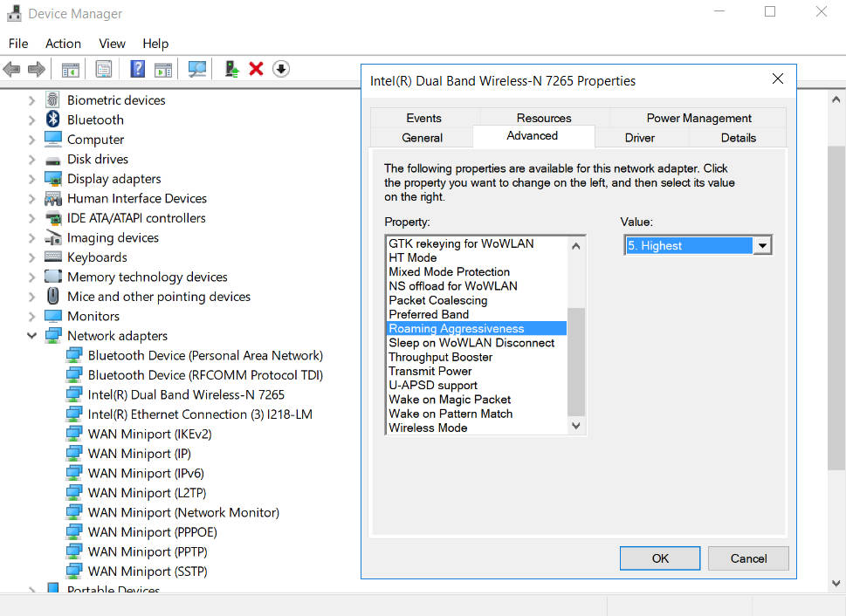Expand the Bluetooth tree node

tap(31, 120)
